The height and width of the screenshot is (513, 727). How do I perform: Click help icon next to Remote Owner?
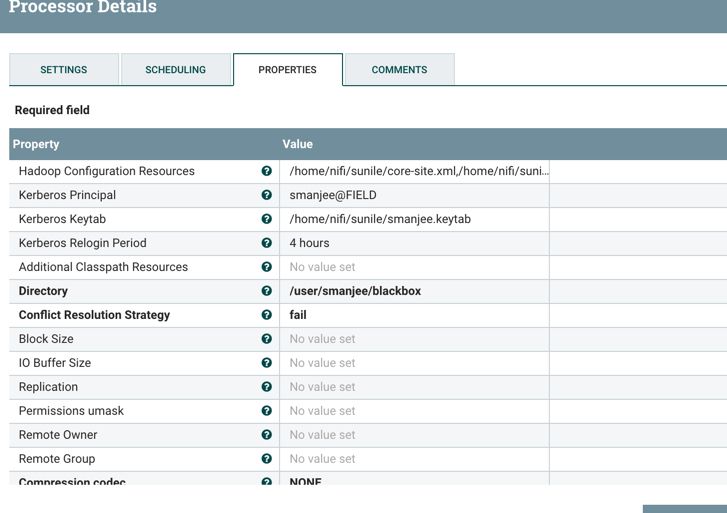(266, 435)
